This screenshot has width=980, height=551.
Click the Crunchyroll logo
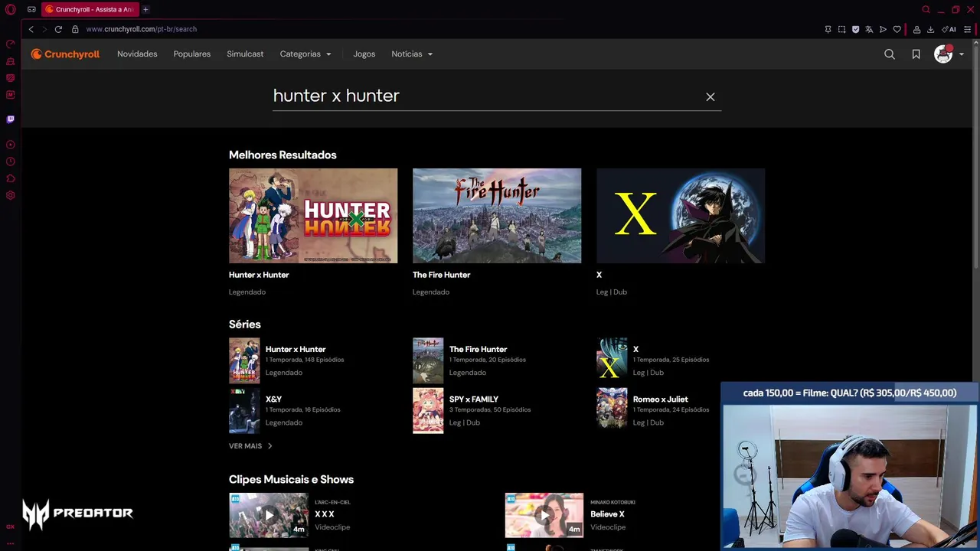click(x=65, y=54)
